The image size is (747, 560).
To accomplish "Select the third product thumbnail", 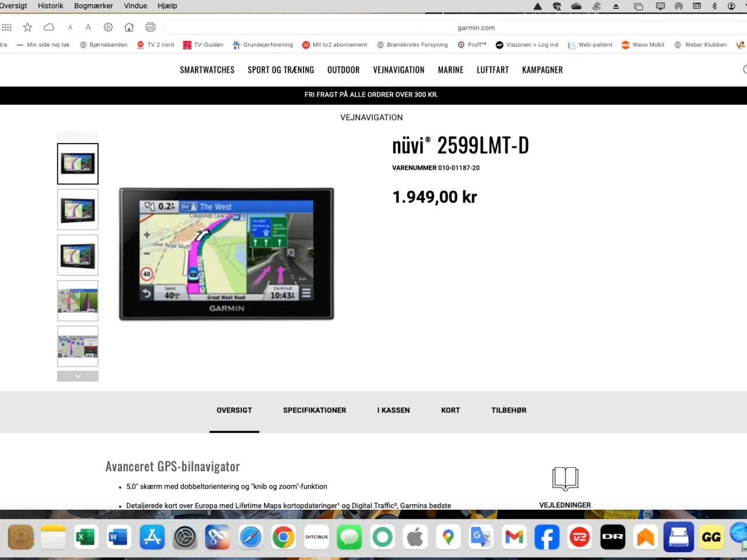I will [x=78, y=255].
